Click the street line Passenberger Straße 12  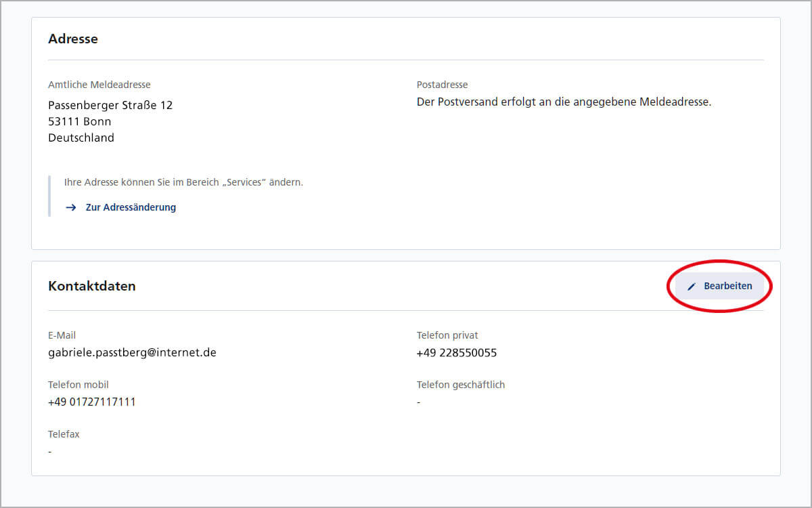(110, 105)
